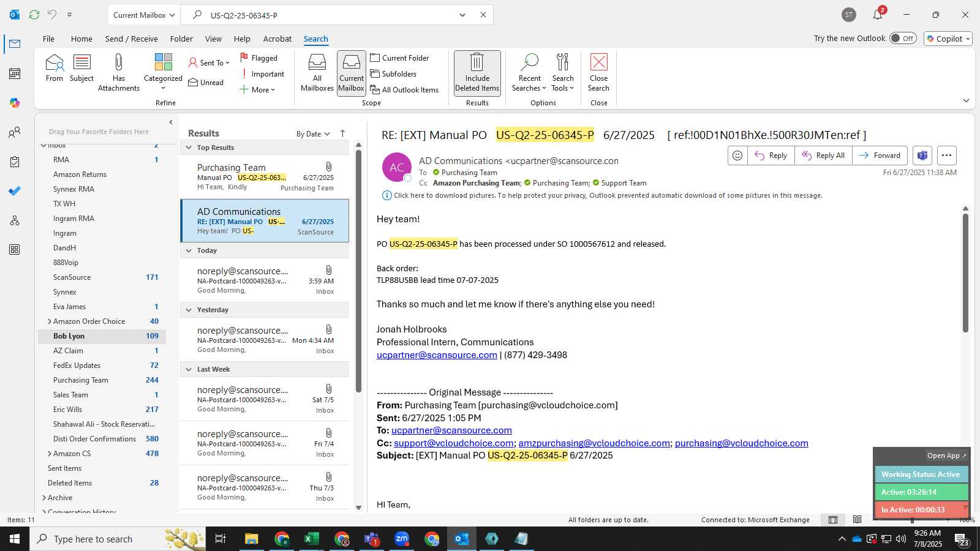Image resolution: width=980 pixels, height=551 pixels.
Task: Switch to Reading view in status bar
Action: pyautogui.click(x=857, y=520)
